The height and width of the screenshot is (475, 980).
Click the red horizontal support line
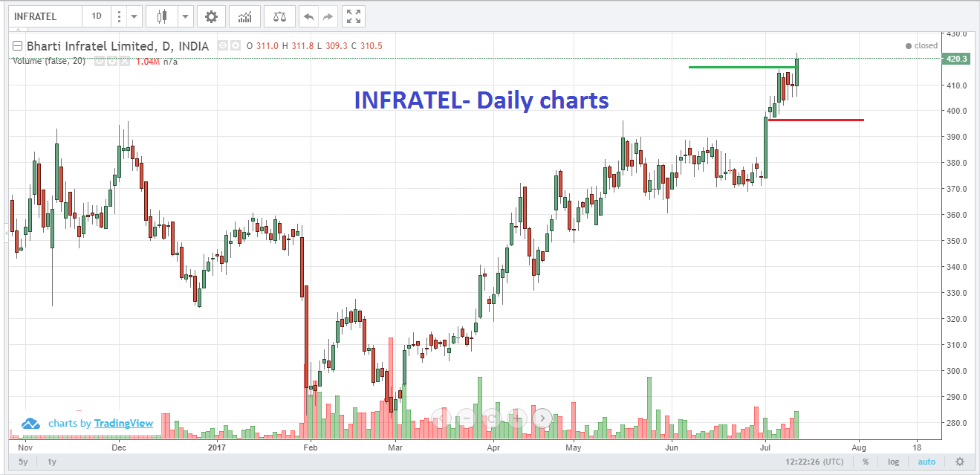(816, 120)
